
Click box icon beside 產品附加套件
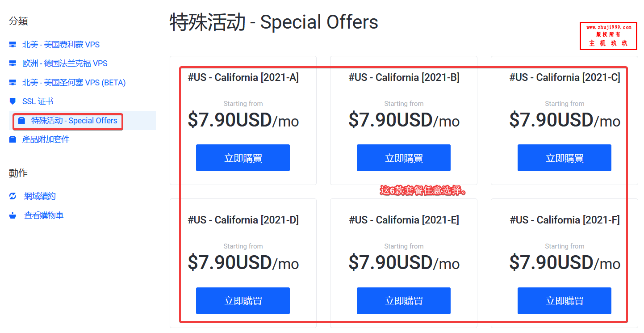coord(13,139)
